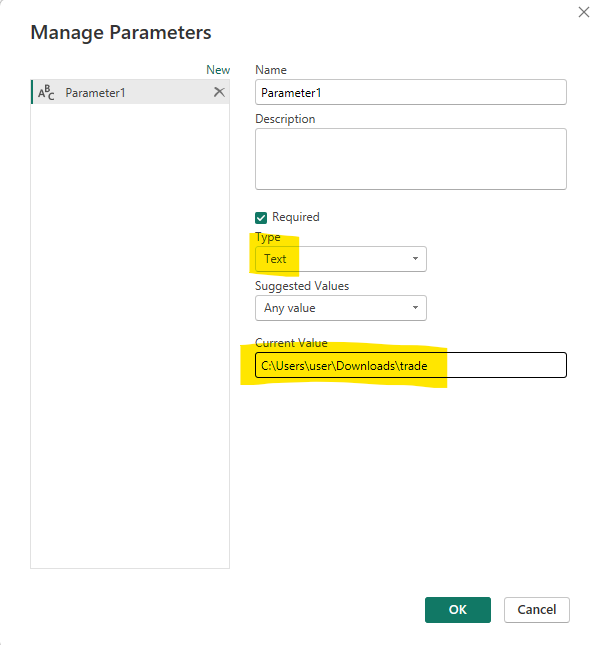The width and height of the screenshot is (596, 645).
Task: Close the Manage Parameters dialog
Action: pos(584,12)
